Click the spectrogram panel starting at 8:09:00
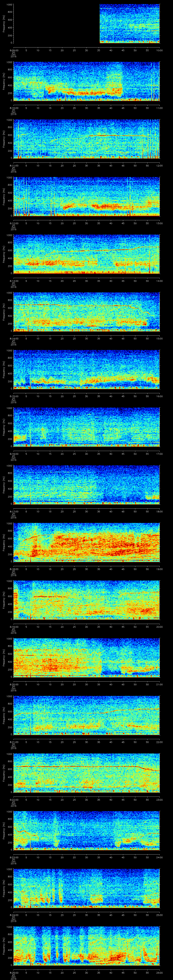Image resolution: width=173 pixels, height=980 pixels. click(x=87, y=24)
